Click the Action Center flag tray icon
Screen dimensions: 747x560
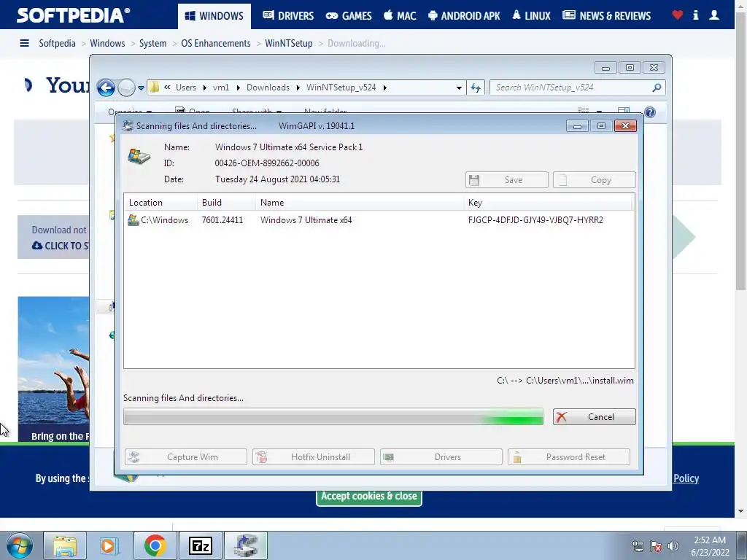tap(656, 546)
